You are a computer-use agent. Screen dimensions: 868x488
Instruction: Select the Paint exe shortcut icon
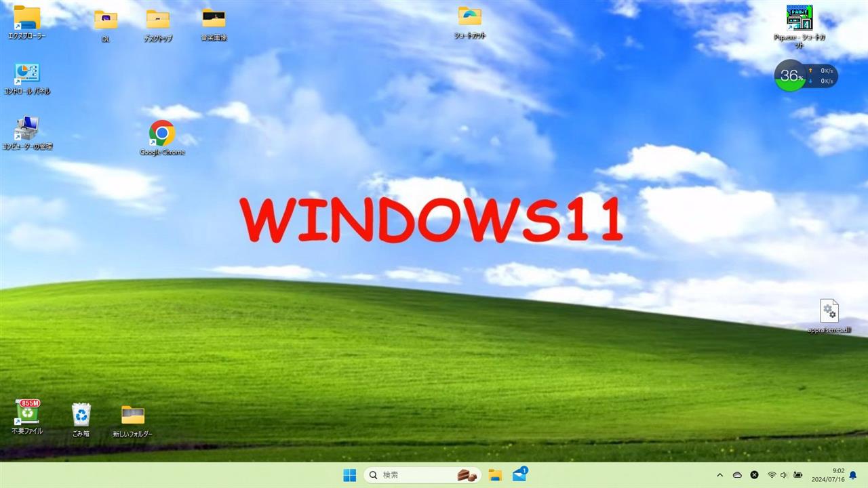click(800, 26)
